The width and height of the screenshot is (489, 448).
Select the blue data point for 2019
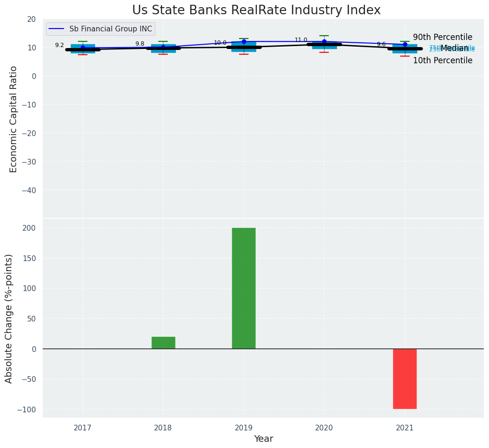[x=244, y=41]
